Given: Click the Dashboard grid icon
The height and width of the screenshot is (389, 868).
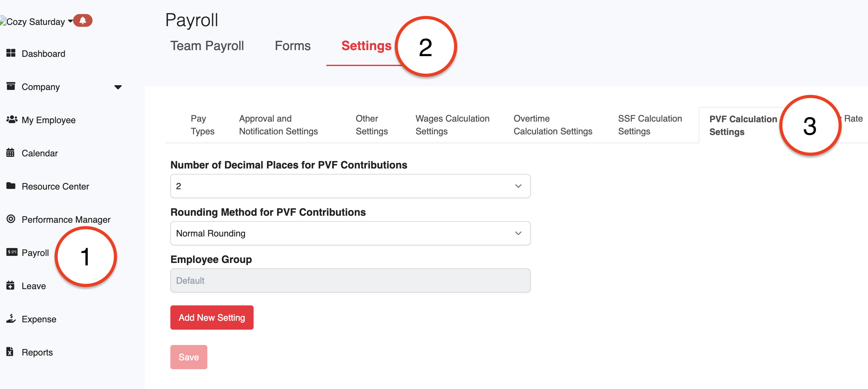Looking at the screenshot, I should 11,53.
